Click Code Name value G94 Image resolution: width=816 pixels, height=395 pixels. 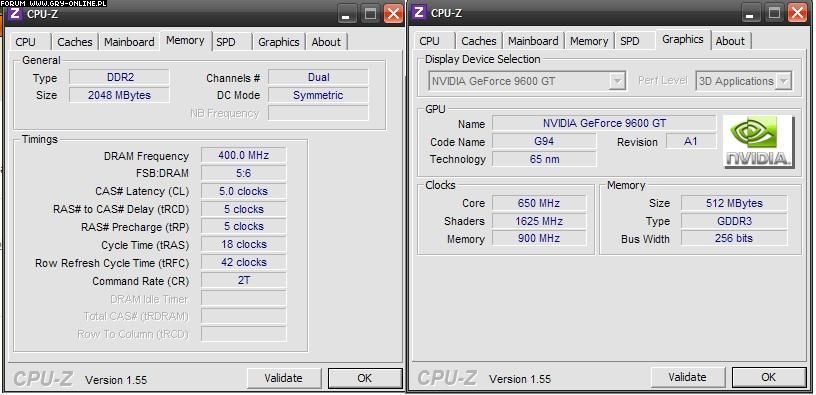coord(544,142)
